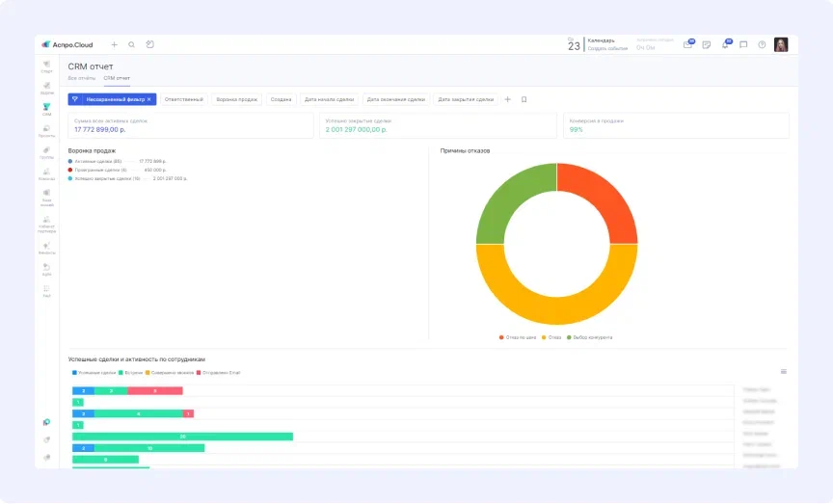Select the CRM отчет tab
The image size is (833, 504).
[x=117, y=77]
